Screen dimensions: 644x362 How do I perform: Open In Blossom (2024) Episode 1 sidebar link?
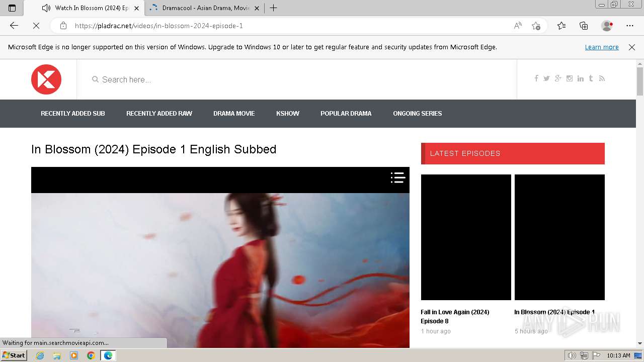click(x=554, y=312)
